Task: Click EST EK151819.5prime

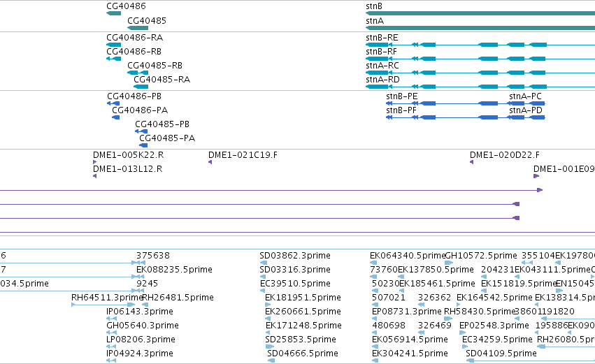Action: coord(519,283)
